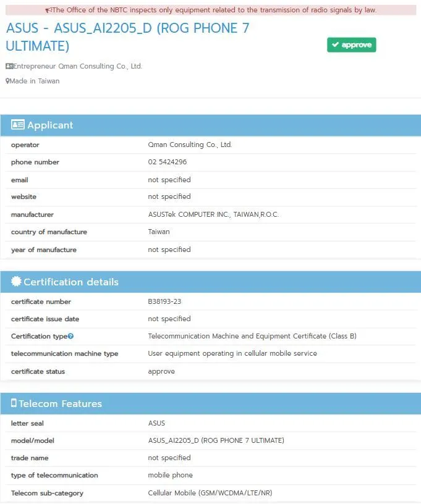Click manufacturer value ASUSTek COMPUTER INC.
The width and height of the screenshot is (421, 504).
coord(213,214)
